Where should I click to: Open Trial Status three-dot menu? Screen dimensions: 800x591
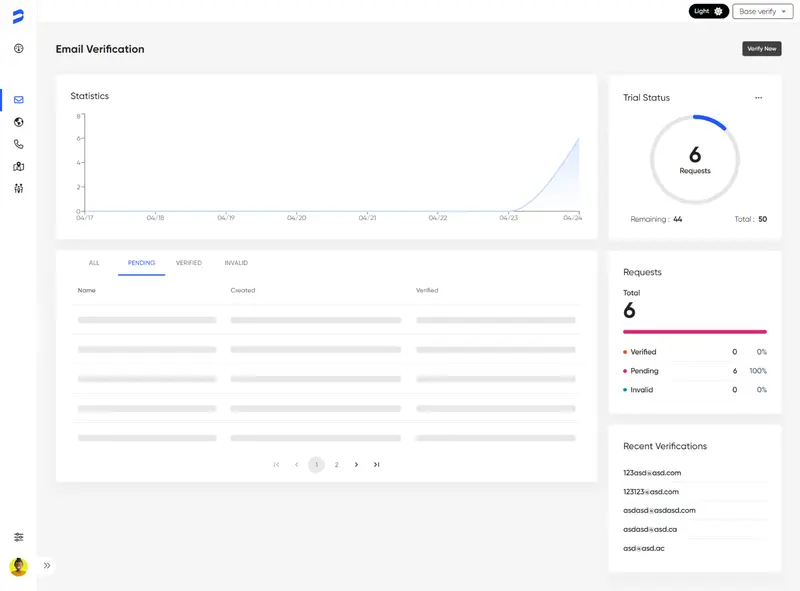click(758, 98)
